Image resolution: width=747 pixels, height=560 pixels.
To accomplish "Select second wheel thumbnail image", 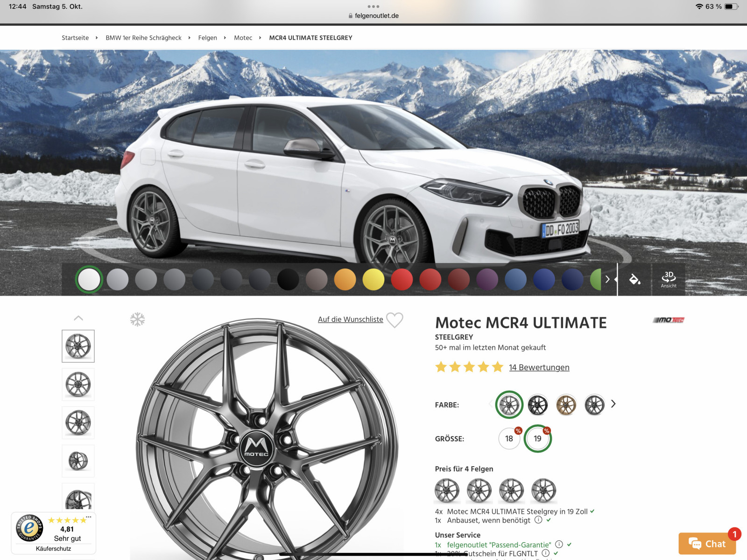I will [x=78, y=384].
